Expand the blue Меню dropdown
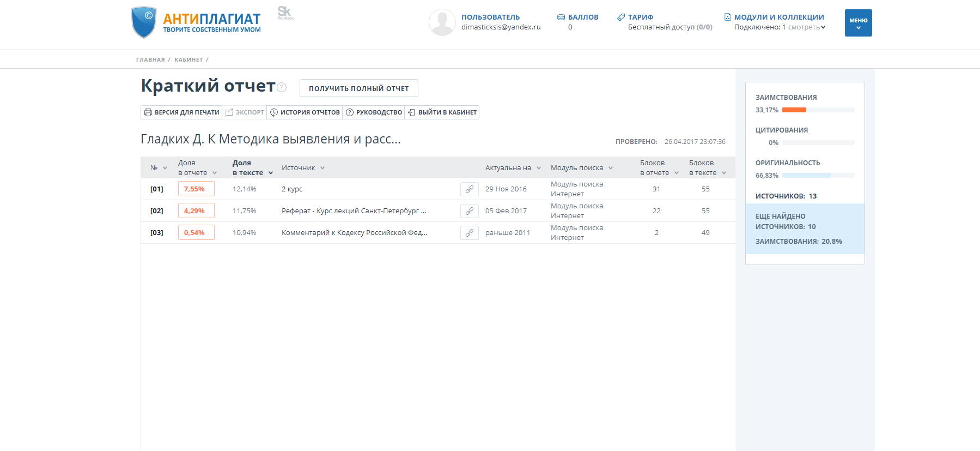Screen dimensions: 980x451 (858, 23)
